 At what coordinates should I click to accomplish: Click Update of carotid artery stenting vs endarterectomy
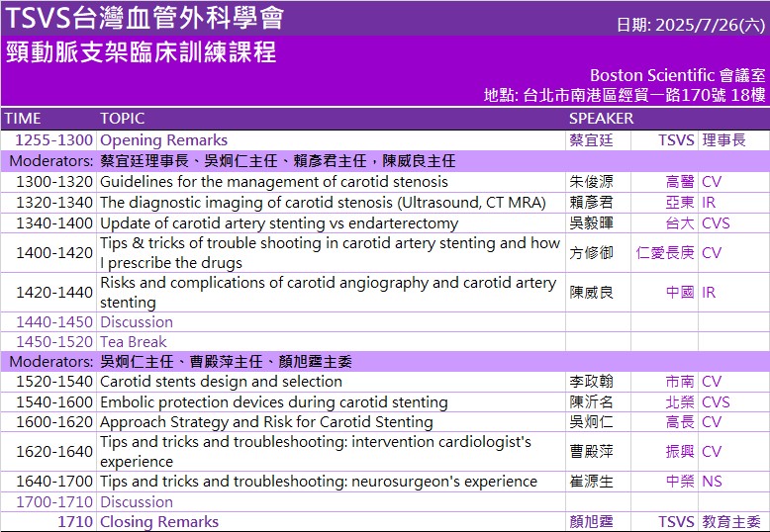coord(279,223)
